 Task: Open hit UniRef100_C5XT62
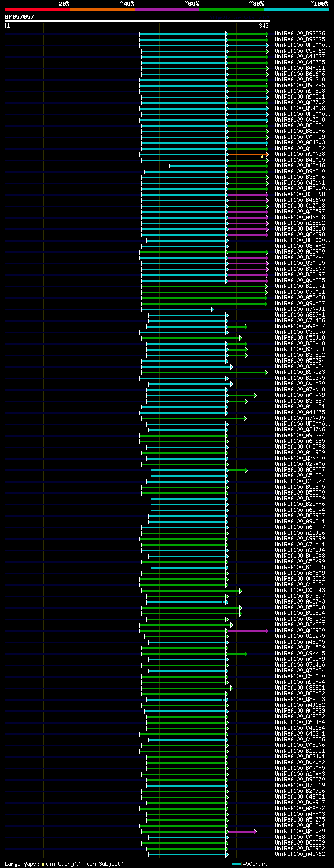pos(300,51)
